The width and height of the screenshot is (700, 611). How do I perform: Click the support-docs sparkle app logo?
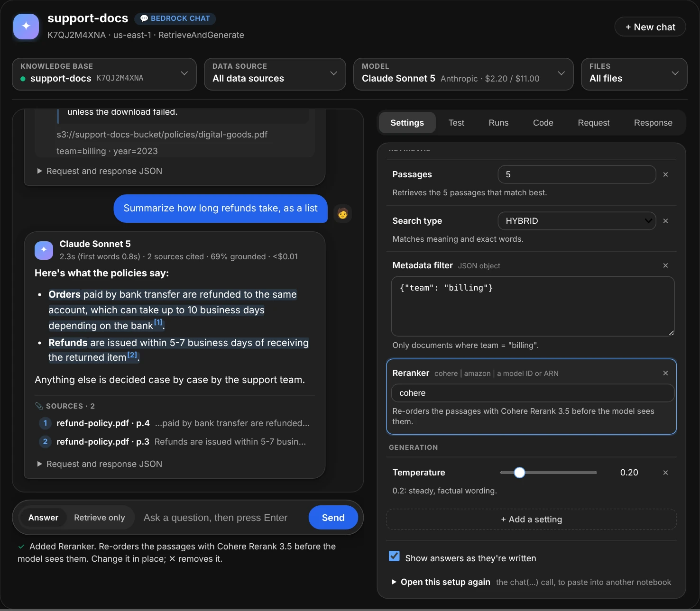click(x=26, y=26)
